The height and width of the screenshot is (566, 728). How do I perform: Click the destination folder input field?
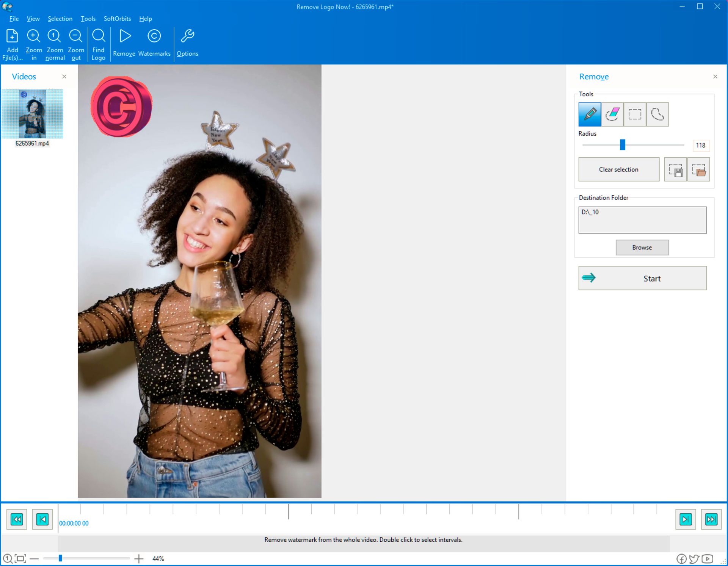coord(642,219)
